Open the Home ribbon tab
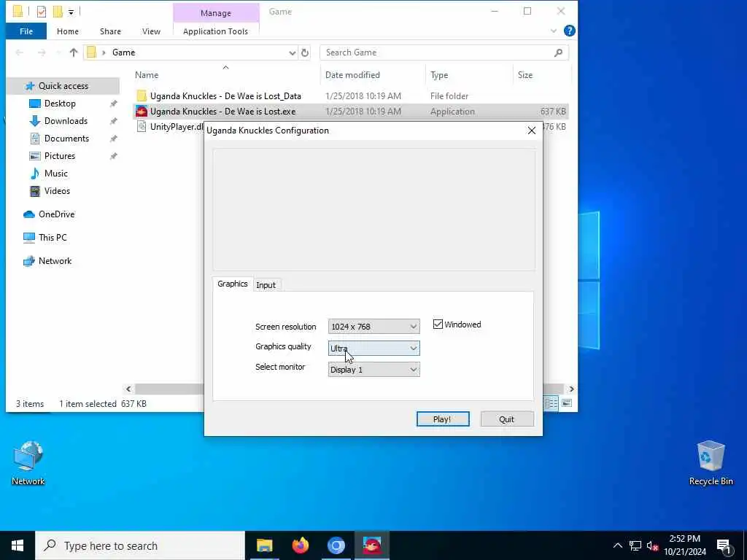Viewport: 747px width, 560px height. pos(68,31)
